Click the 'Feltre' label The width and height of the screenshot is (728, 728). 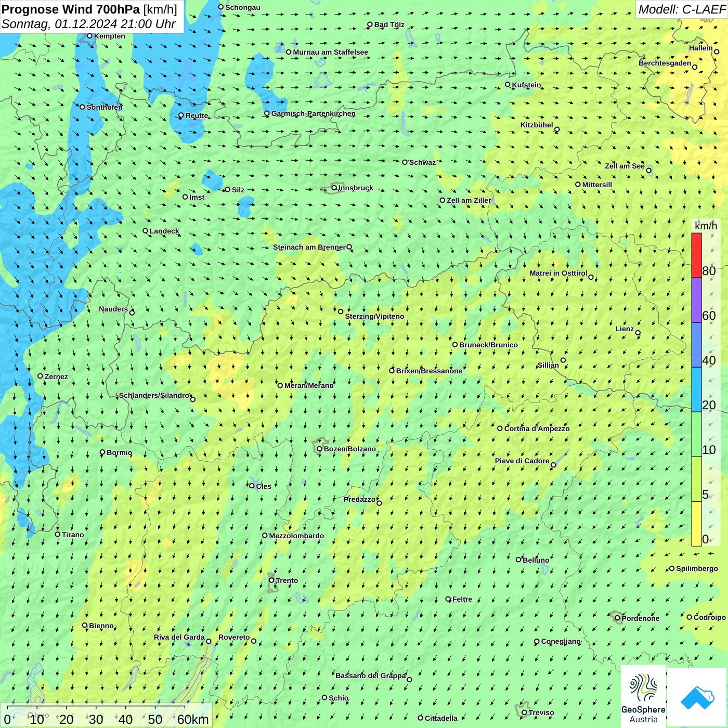[x=462, y=599]
